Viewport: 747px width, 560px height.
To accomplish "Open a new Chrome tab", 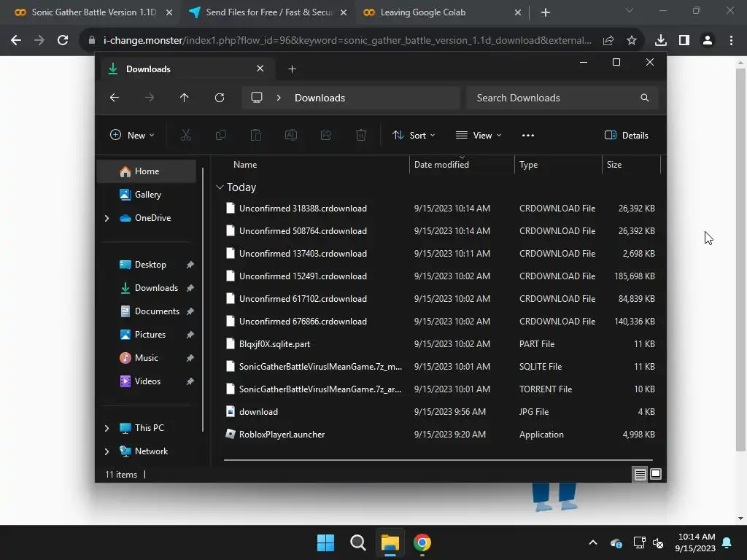I will [546, 12].
